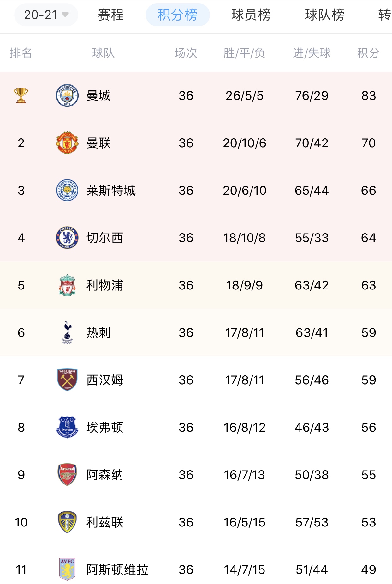This screenshot has height=584, width=392.
Task: Open the 球员榜 tab
Action: [251, 15]
